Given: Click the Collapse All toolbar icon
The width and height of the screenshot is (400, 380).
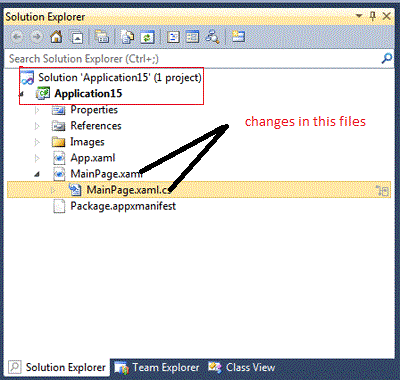Looking at the screenshot, I should tap(77, 37).
